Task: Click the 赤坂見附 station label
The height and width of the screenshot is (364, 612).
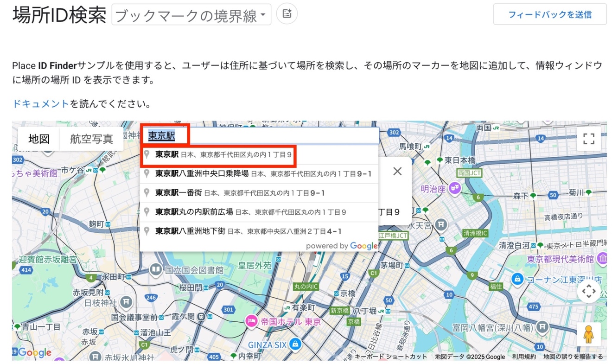Action: 88,293
